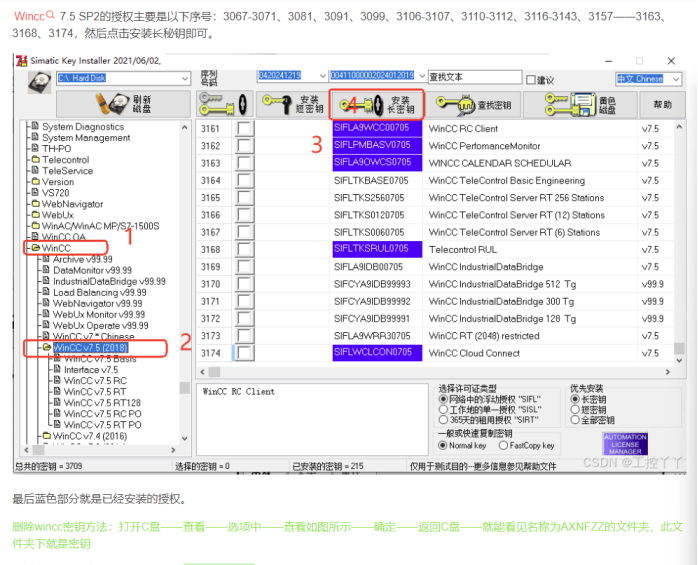This screenshot has height=565, width=698.
Task: Click the tree panel scroll-up arrow
Action: [185, 127]
